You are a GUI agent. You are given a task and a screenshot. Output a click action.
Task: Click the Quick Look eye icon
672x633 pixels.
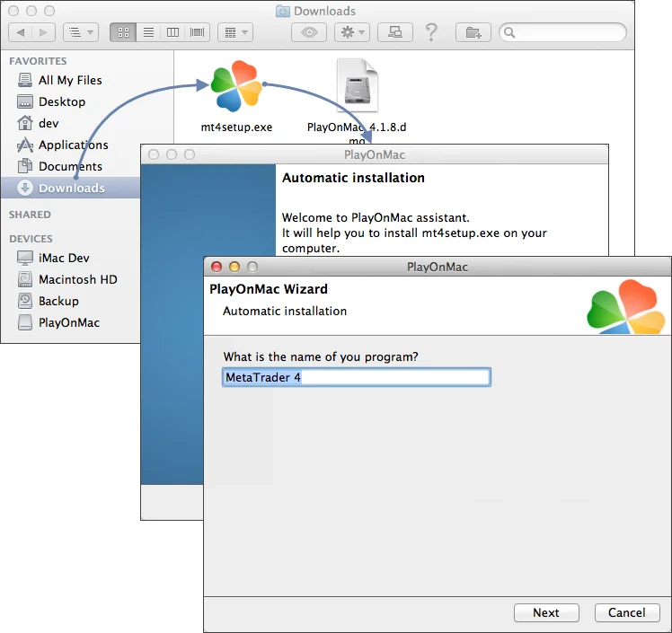[309, 32]
